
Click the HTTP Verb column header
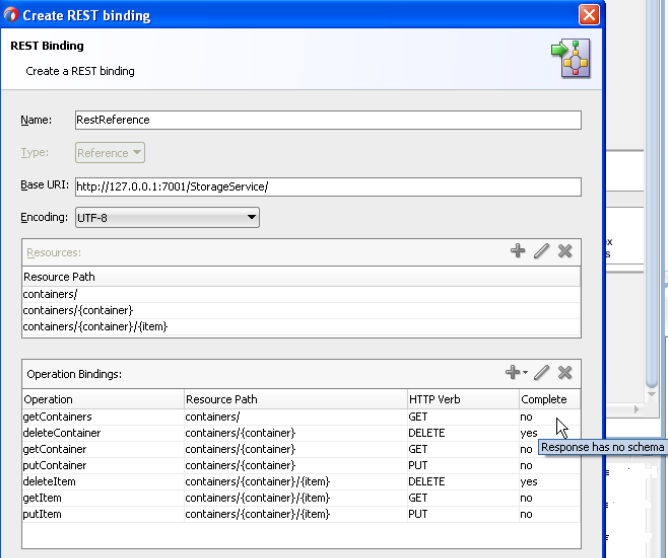pos(463,399)
